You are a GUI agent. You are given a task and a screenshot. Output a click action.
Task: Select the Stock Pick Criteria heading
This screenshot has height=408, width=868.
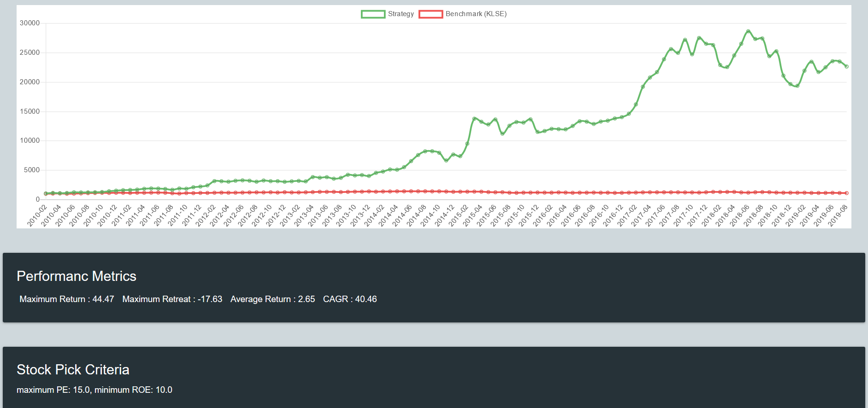73,369
